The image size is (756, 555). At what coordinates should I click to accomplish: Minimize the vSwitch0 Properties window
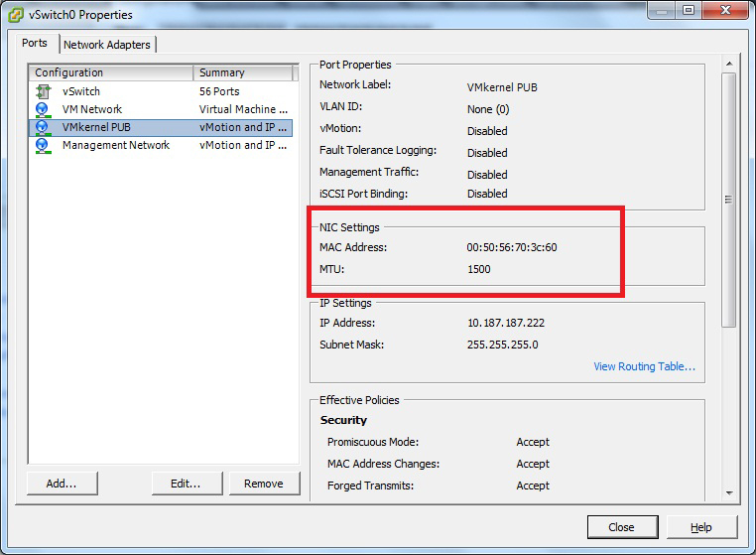click(662, 11)
